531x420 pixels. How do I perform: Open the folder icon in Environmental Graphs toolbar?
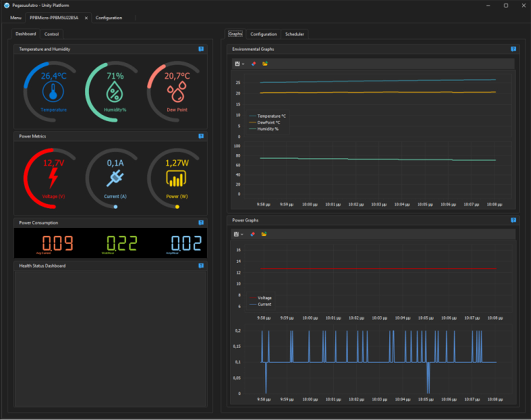tap(265, 64)
